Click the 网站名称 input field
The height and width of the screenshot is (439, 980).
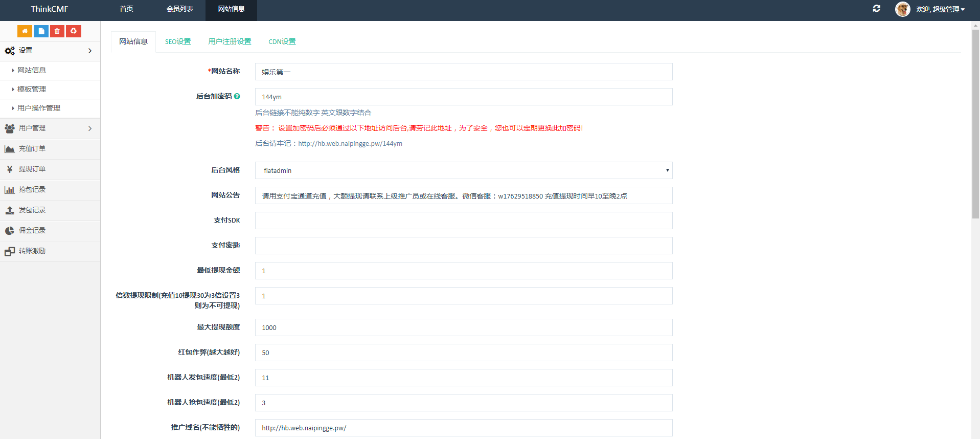463,72
